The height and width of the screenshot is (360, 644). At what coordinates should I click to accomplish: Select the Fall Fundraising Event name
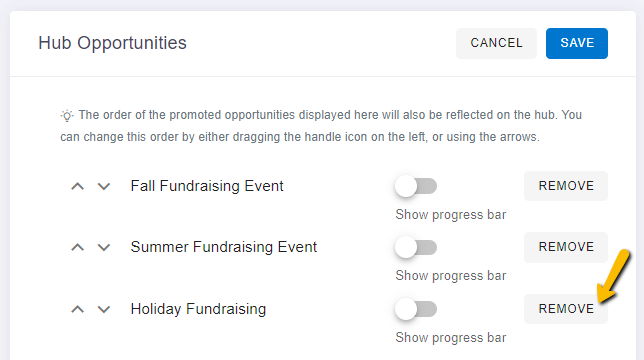coord(207,186)
